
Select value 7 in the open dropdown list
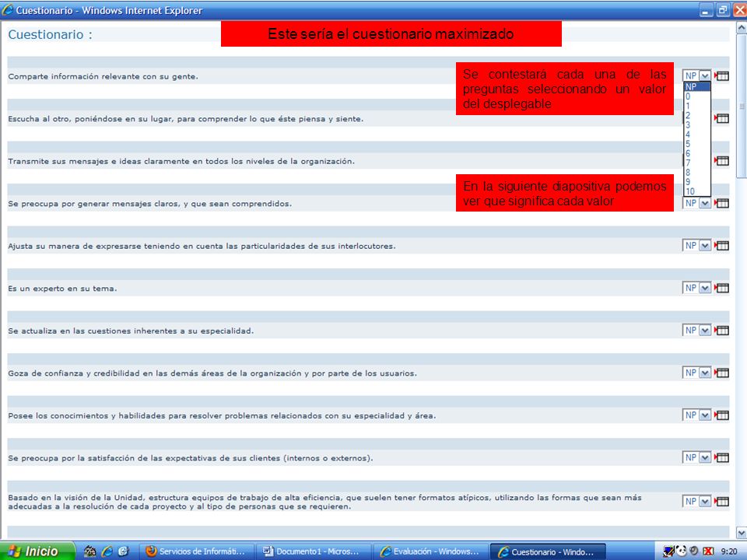click(x=697, y=163)
